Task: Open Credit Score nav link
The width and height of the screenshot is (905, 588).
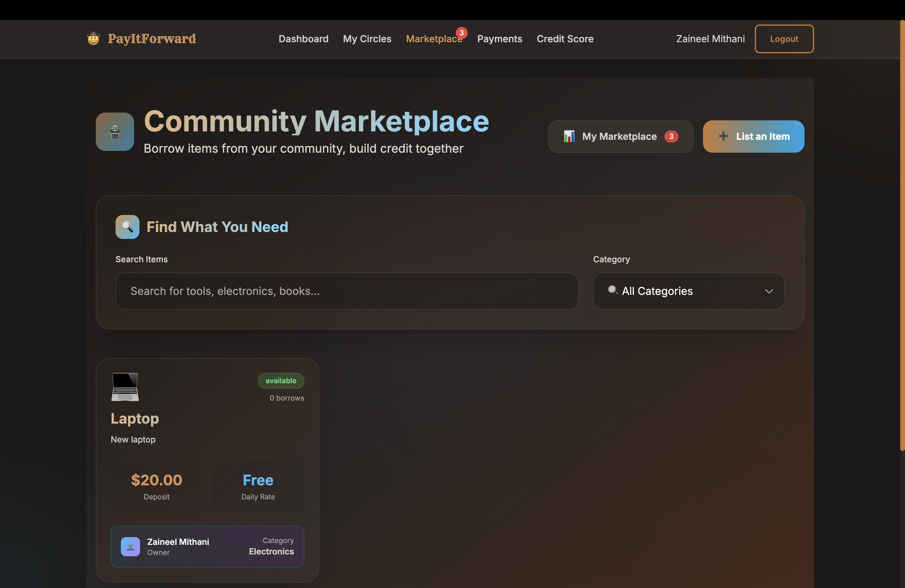Action: pyautogui.click(x=565, y=39)
